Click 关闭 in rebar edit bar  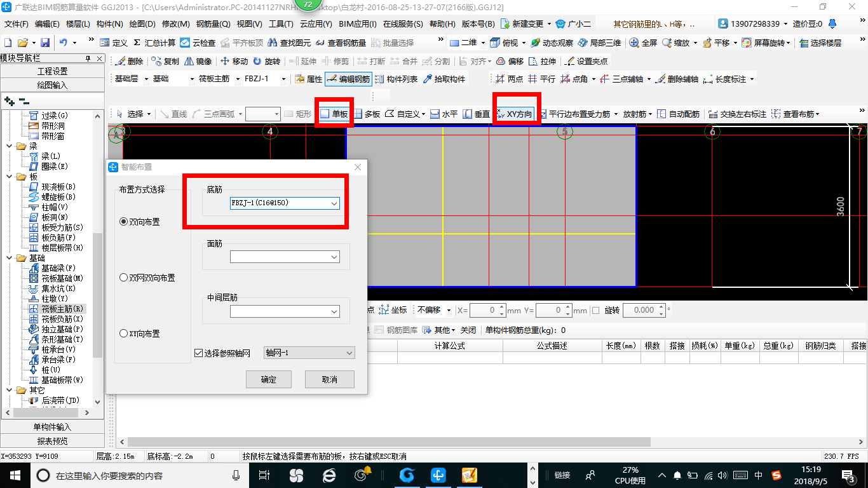coord(468,330)
